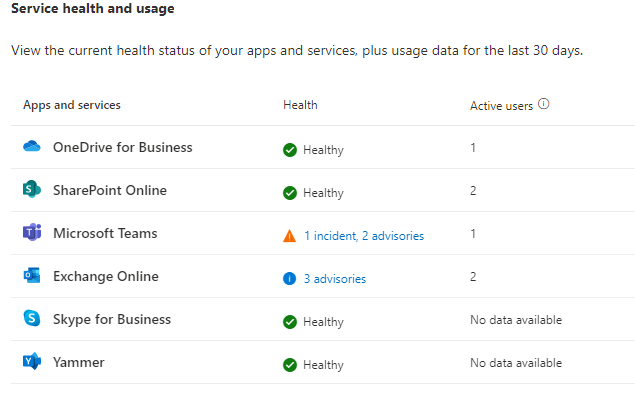Click the active users count for Teams
635x403 pixels.
(x=473, y=233)
